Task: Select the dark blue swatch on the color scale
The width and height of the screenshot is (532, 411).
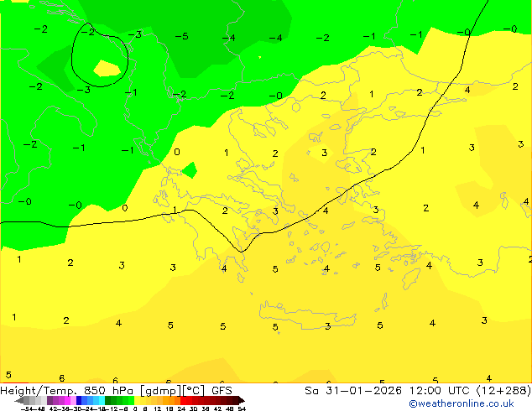Action: (x=79, y=401)
